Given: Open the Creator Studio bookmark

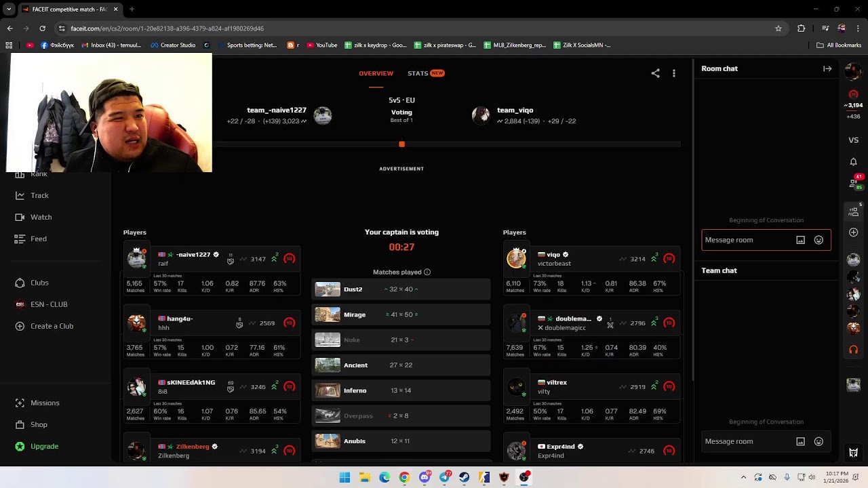Looking at the screenshot, I should point(173,45).
